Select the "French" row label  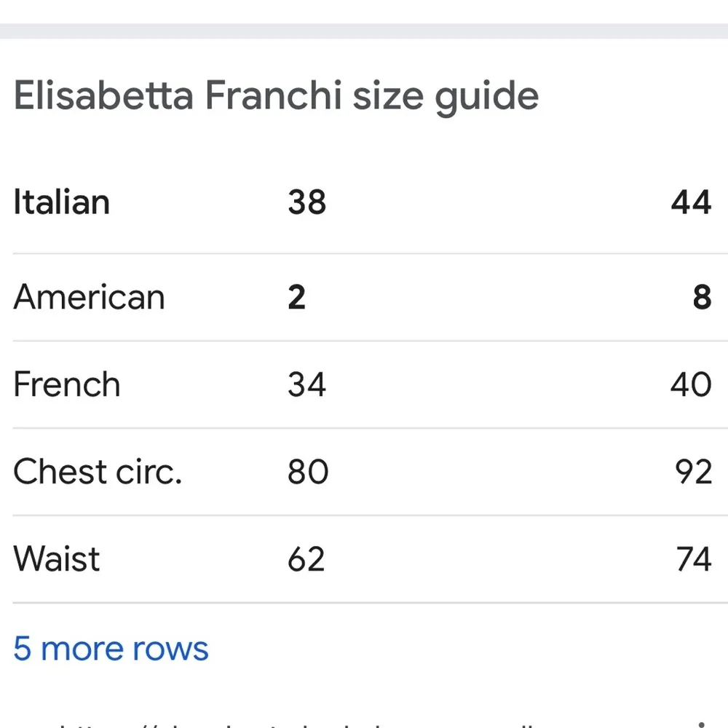click(x=67, y=384)
